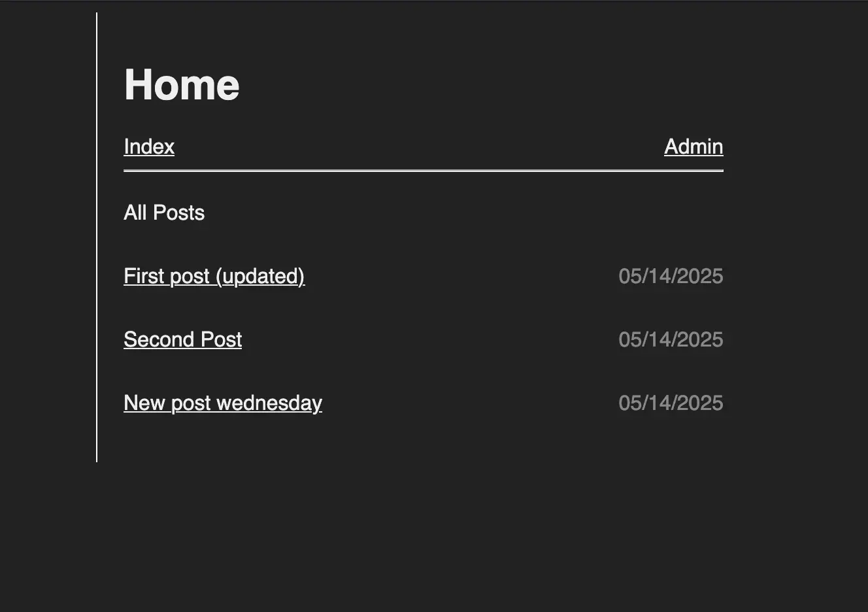Click the date next to First post
This screenshot has width=868, height=612.
tap(671, 276)
